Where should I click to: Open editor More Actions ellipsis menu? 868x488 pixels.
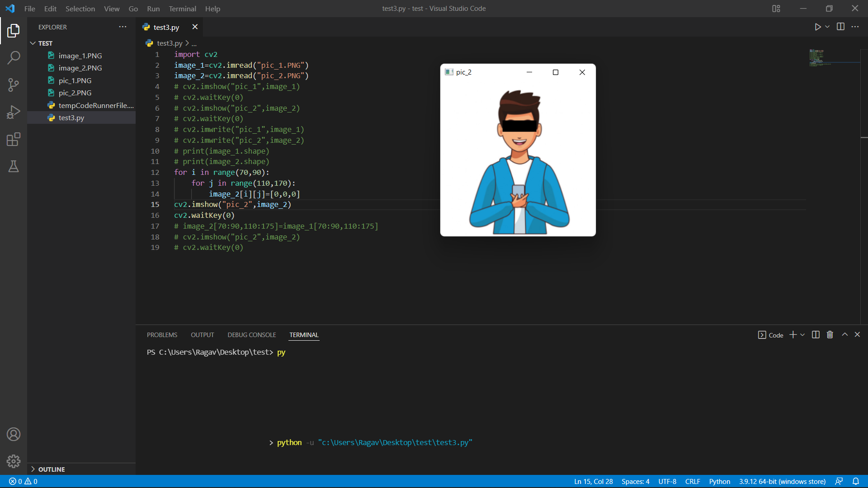tap(855, 27)
